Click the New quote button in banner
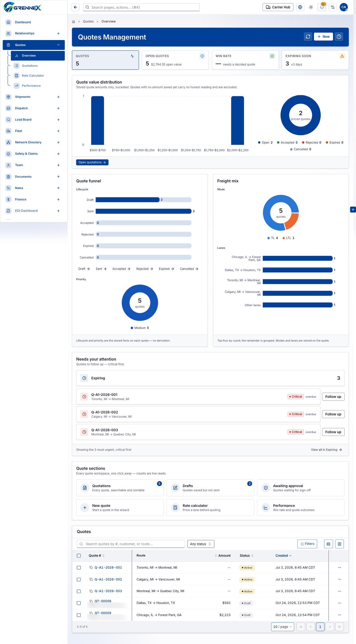 pyautogui.click(x=323, y=37)
